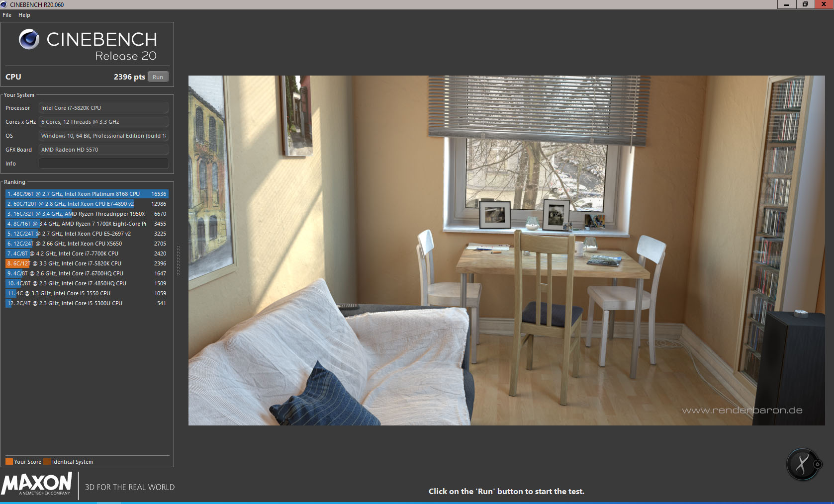Image resolution: width=834 pixels, height=504 pixels.
Task: Click the rendered room scene image
Action: [x=506, y=250]
